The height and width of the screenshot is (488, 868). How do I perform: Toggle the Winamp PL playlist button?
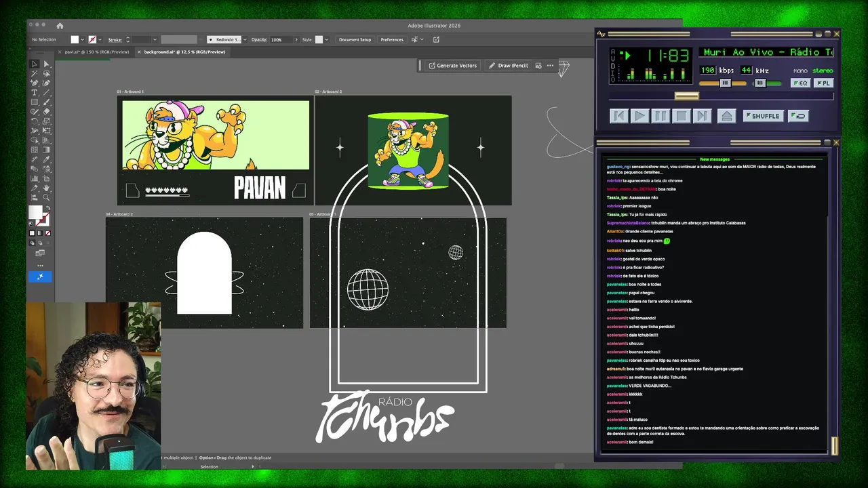(x=823, y=83)
